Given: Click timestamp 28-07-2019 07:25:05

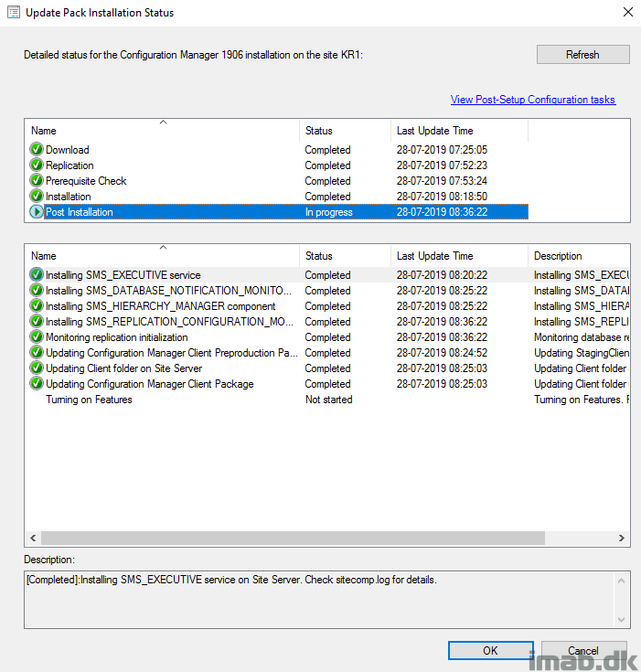Looking at the screenshot, I should pos(442,150).
